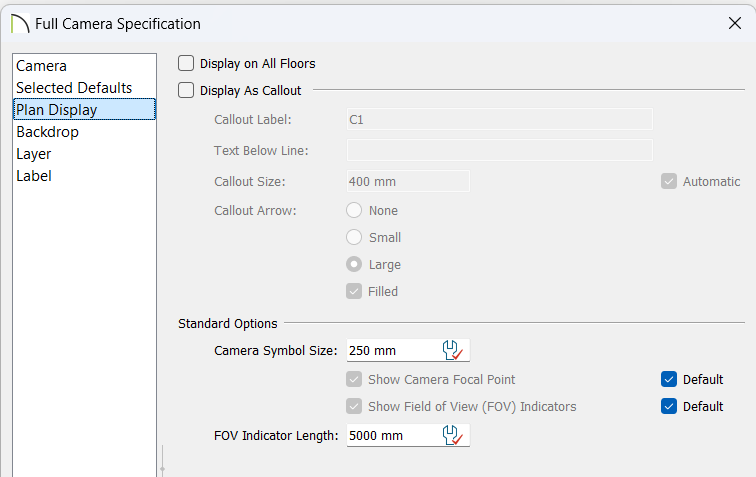Click the Camera Symbol Size default wrench icon
The height and width of the screenshot is (477, 756).
(x=452, y=351)
